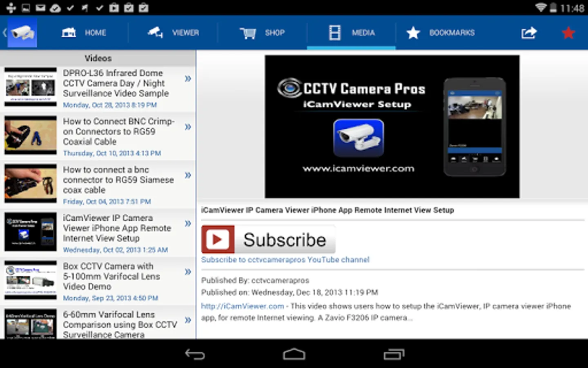This screenshot has width=588, height=368.
Task: Select 'iCamViewer IP Camera Viewer iPhone App' title
Action: [117, 228]
